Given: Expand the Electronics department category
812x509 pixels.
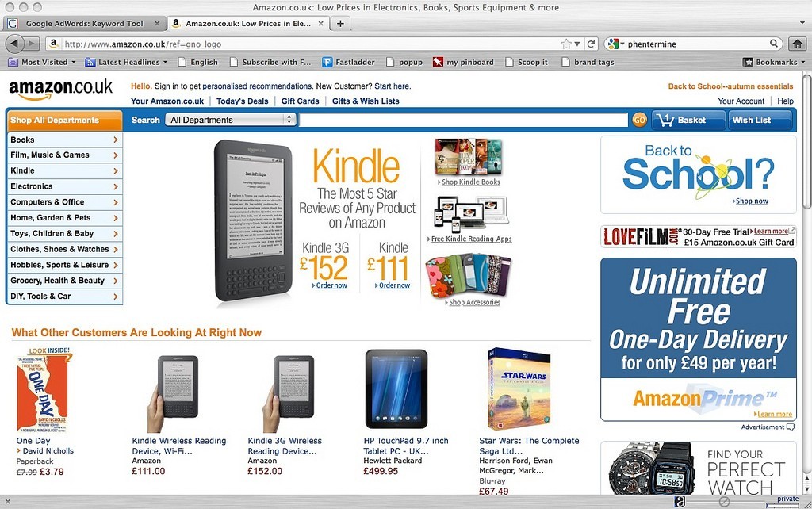Looking at the screenshot, I should (64, 186).
